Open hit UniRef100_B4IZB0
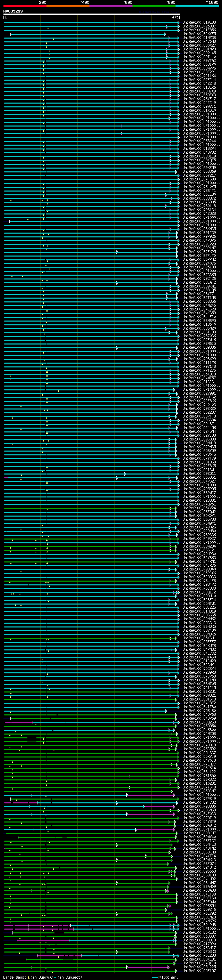This screenshot has height=980, width=222. [x=199, y=707]
